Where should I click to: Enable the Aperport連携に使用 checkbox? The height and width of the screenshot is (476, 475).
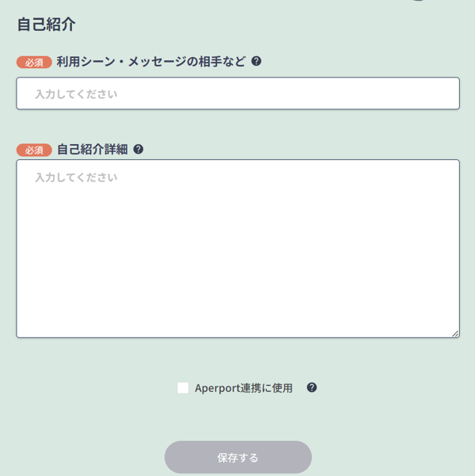183,388
